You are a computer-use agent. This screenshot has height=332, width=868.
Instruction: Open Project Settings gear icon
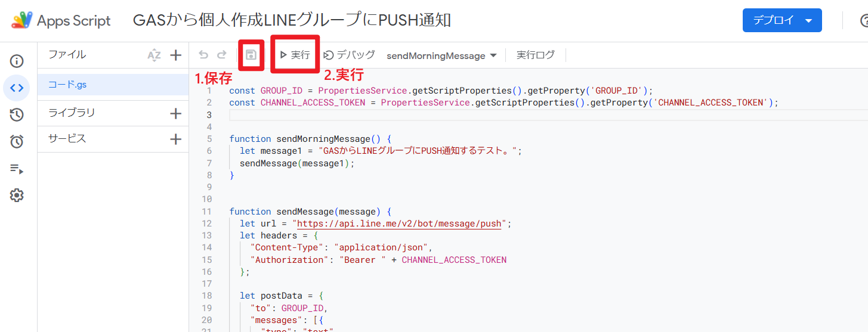(17, 195)
